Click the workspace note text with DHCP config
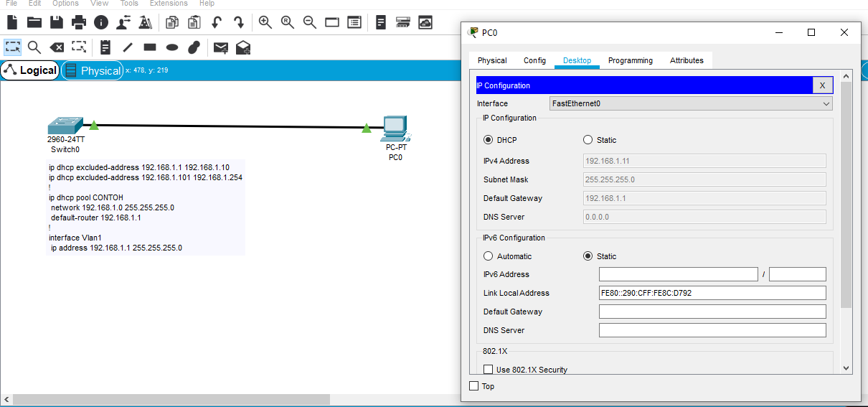This screenshot has width=868, height=407. pyautogui.click(x=145, y=207)
